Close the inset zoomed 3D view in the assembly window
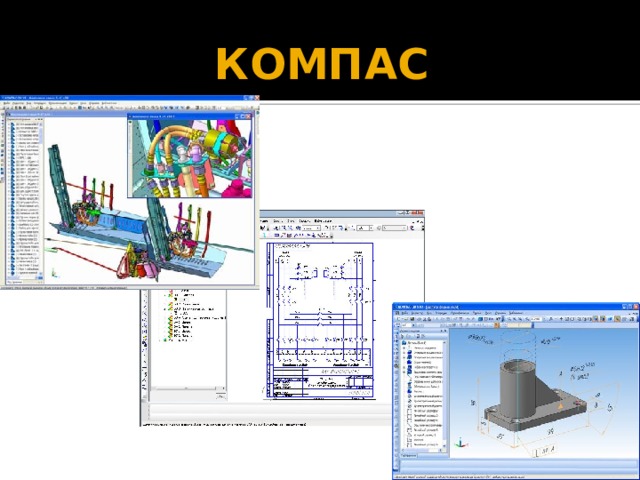Screen dimensions: 640x480 [x=248, y=116]
